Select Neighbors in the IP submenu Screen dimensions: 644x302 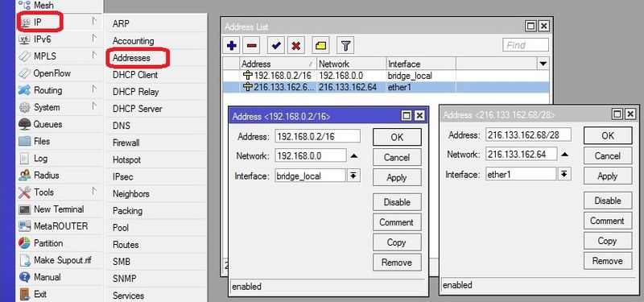click(131, 194)
